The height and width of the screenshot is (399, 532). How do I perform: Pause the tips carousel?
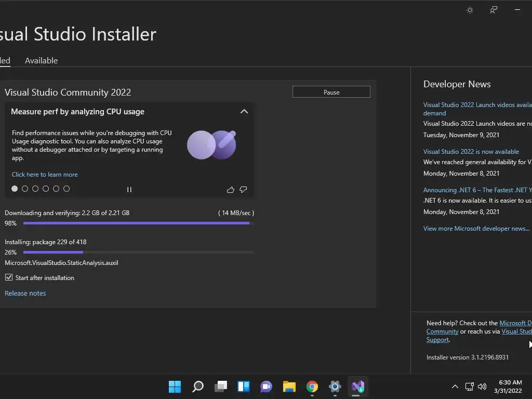[x=129, y=190]
